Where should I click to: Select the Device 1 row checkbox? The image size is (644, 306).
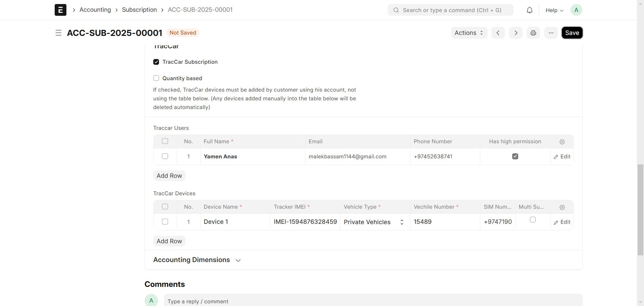165,222
